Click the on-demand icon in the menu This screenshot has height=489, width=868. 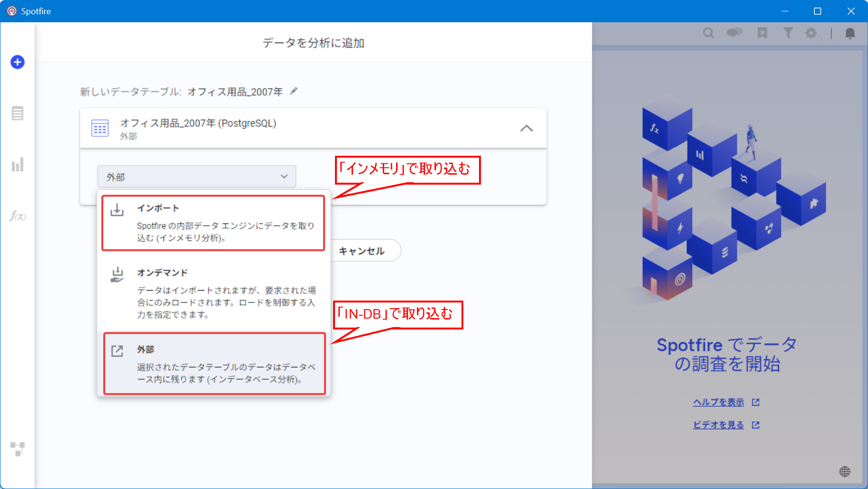tap(117, 275)
